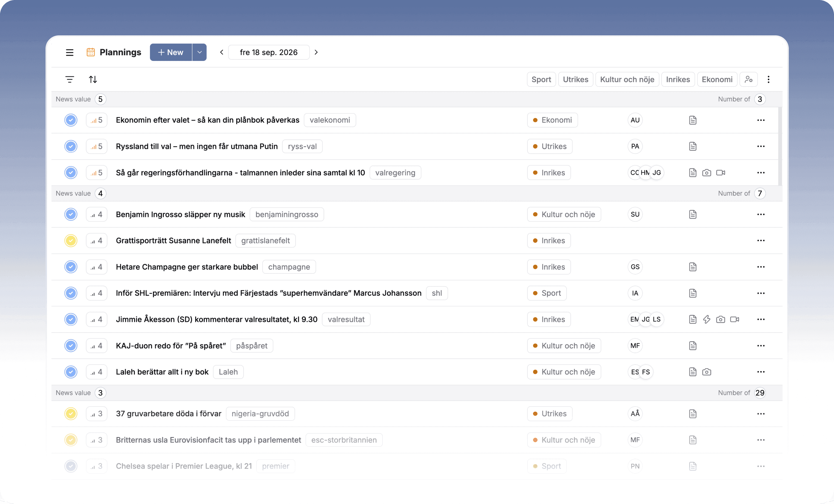Image resolution: width=834 pixels, height=504 pixels.
Task: Select the Ekonomi section filter
Action: (717, 79)
